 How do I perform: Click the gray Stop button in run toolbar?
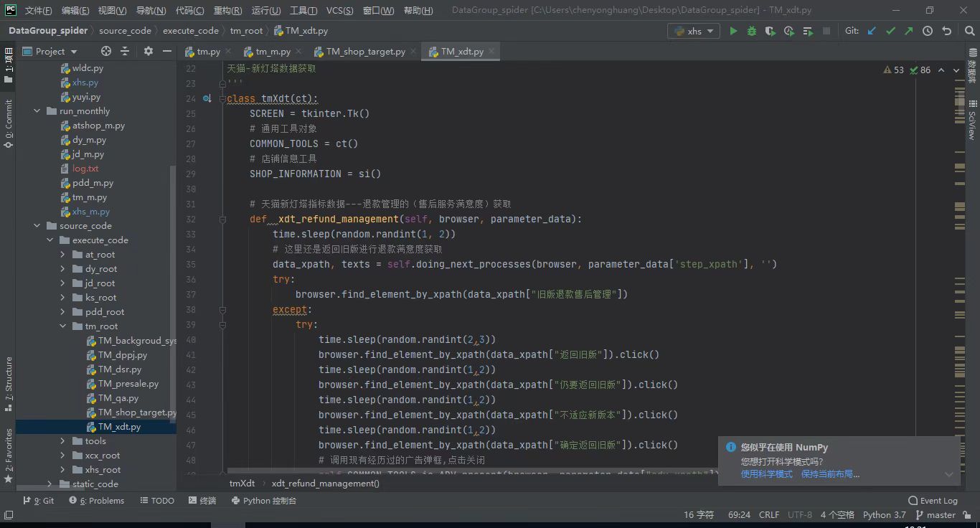point(826,31)
